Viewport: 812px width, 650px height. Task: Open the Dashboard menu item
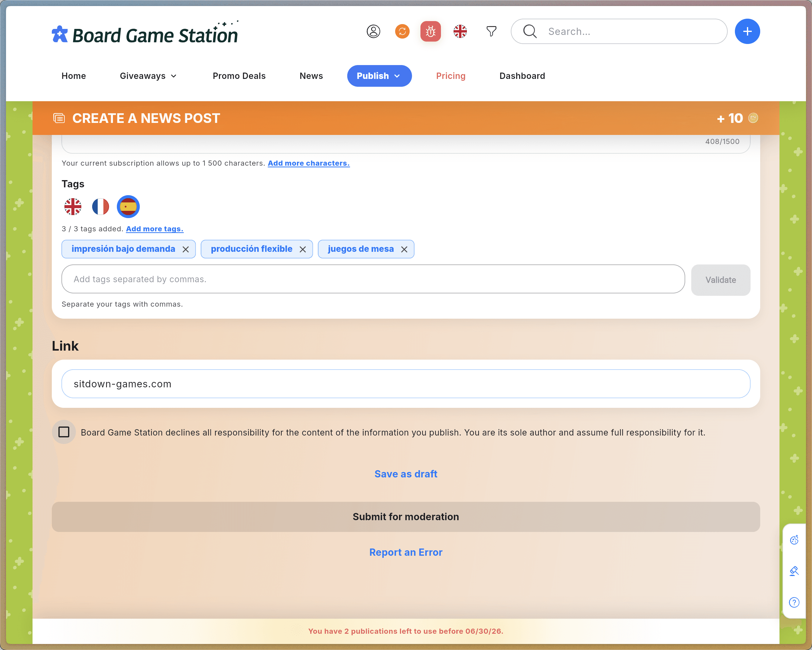522,76
